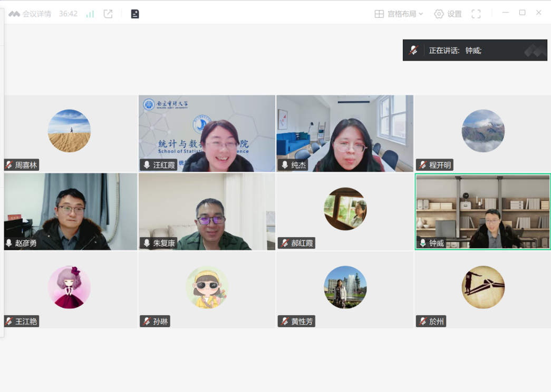
Task: Toggle the muted mic on 周喜林's tile
Action: tap(9, 165)
